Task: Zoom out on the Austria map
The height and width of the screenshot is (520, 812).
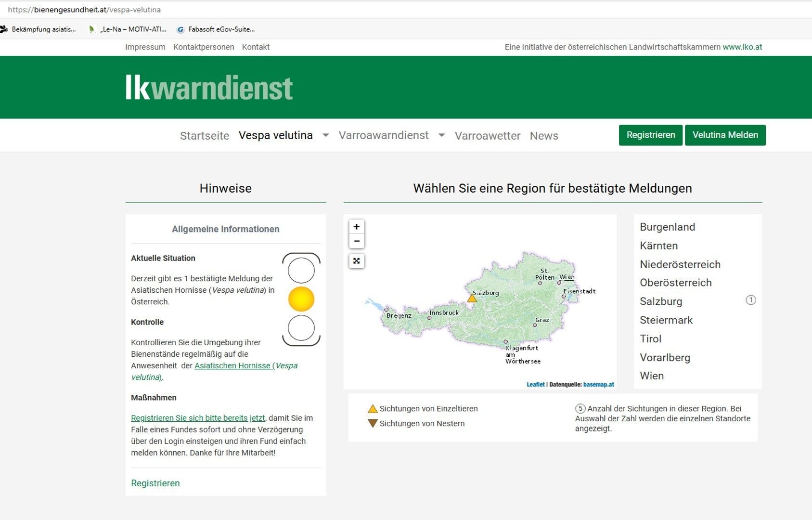Action: 356,241
